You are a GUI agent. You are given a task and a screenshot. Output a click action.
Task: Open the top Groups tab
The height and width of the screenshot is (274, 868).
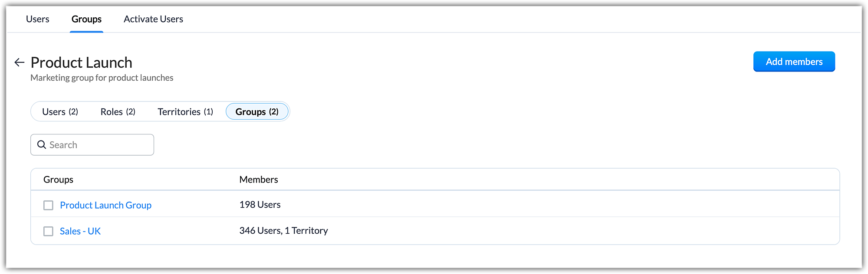(x=86, y=19)
